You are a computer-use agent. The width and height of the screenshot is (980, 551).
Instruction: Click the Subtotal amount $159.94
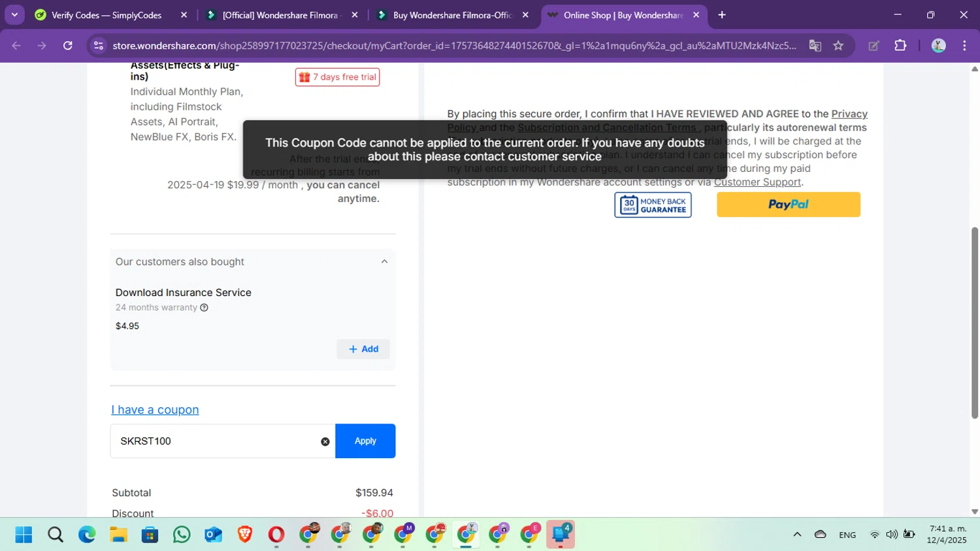click(374, 493)
